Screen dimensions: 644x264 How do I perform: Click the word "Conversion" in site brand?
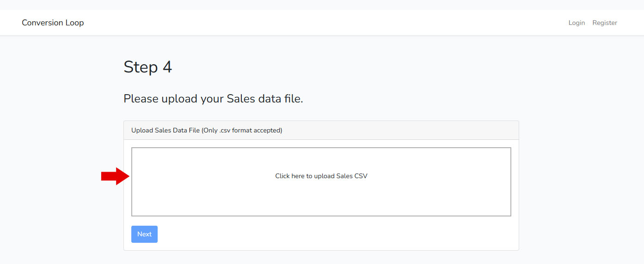coord(43,23)
